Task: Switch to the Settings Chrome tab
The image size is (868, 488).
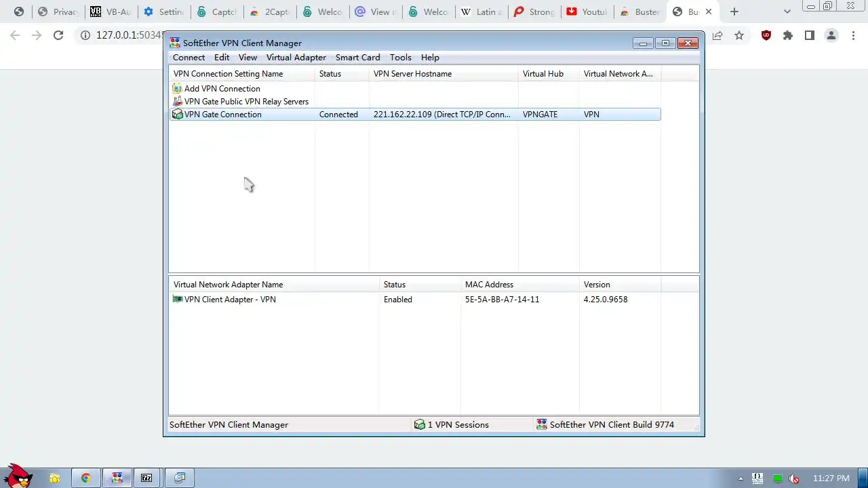Action: [163, 12]
